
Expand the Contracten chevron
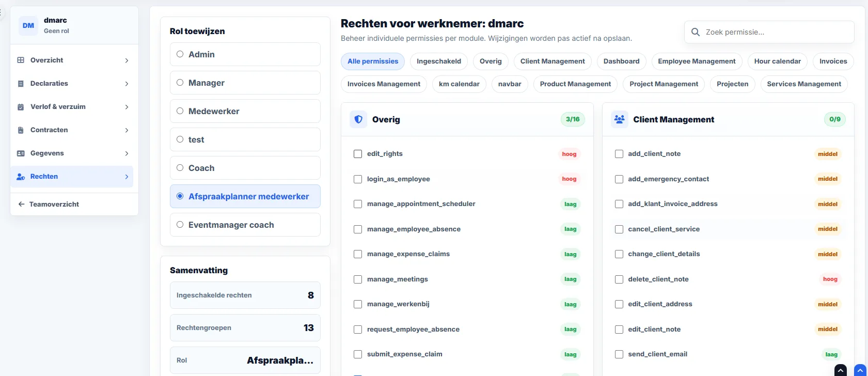[127, 130]
